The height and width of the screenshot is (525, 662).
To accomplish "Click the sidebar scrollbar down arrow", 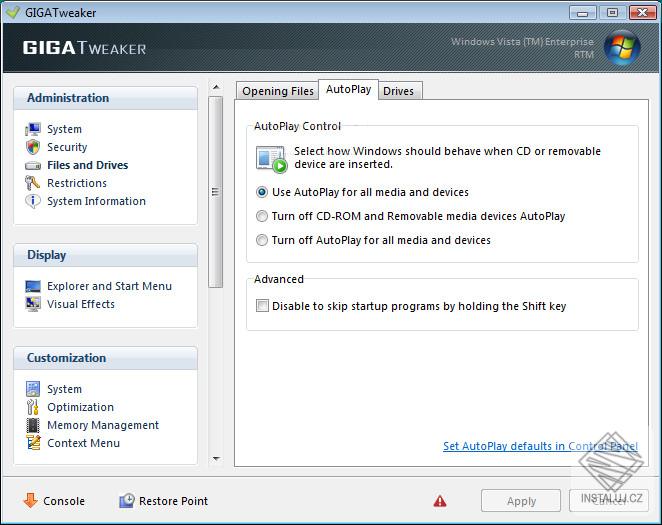I will tap(216, 458).
